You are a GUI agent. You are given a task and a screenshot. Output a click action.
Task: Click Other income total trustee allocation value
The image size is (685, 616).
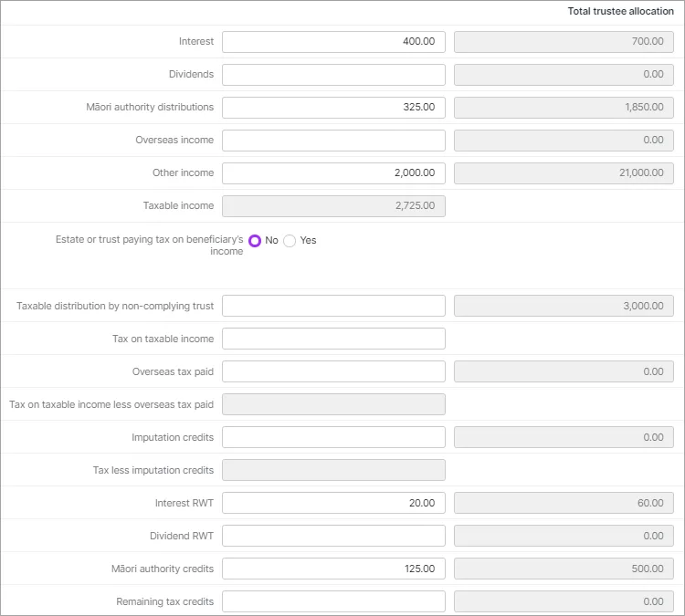(x=564, y=173)
